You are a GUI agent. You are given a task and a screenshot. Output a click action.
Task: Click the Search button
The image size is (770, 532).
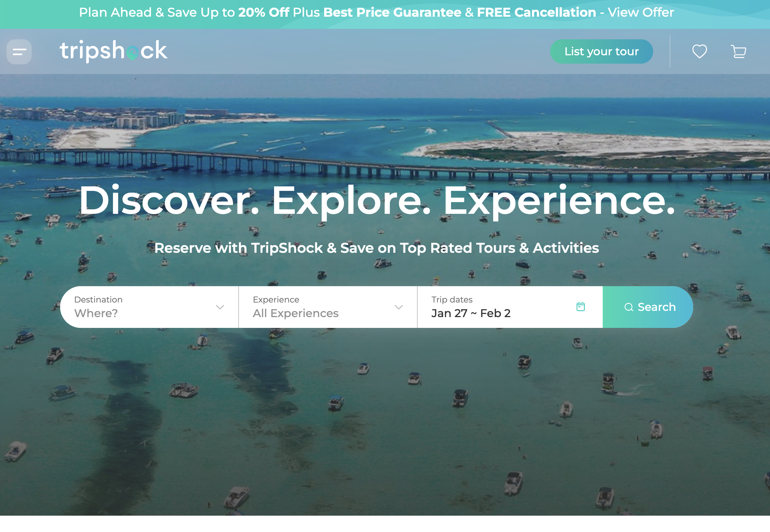tap(648, 307)
